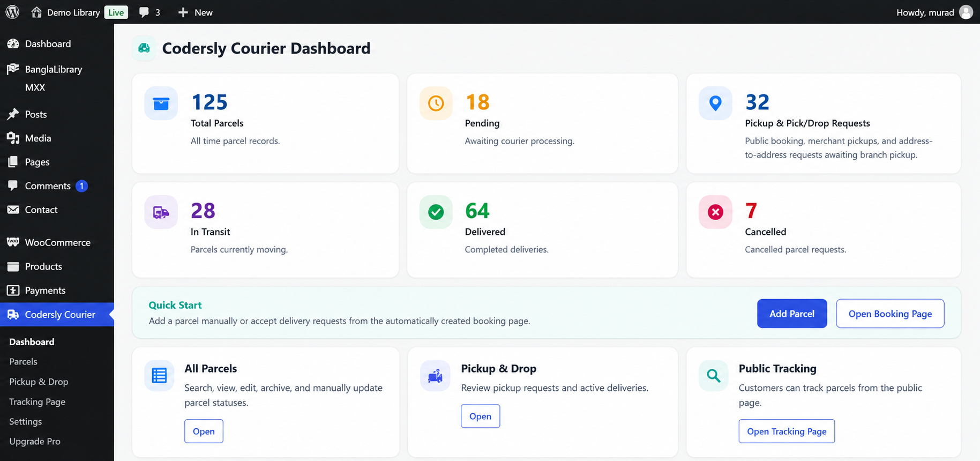Click the 7 Cancelled count
Viewport: 980px width, 461px height.
click(751, 211)
